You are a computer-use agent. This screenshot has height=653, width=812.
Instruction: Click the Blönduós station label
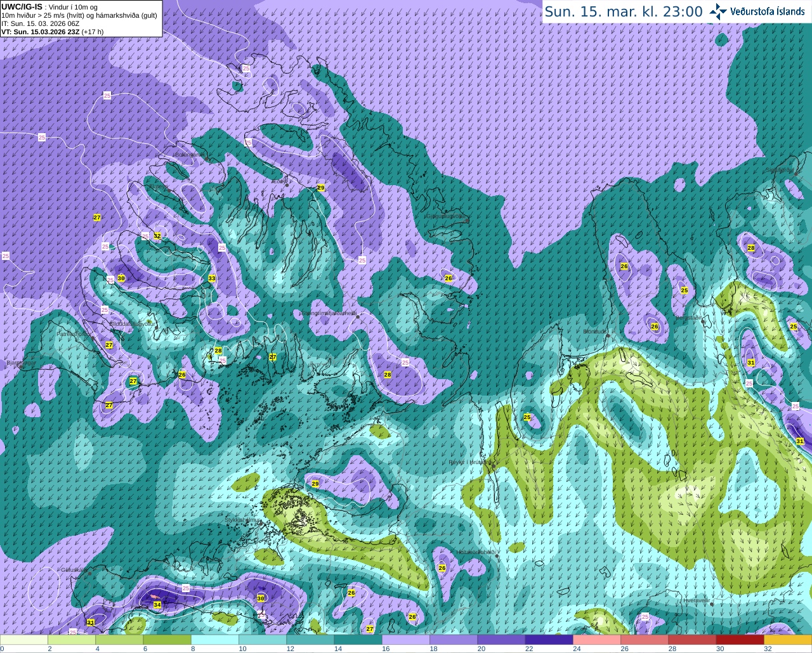pyautogui.click(x=595, y=332)
